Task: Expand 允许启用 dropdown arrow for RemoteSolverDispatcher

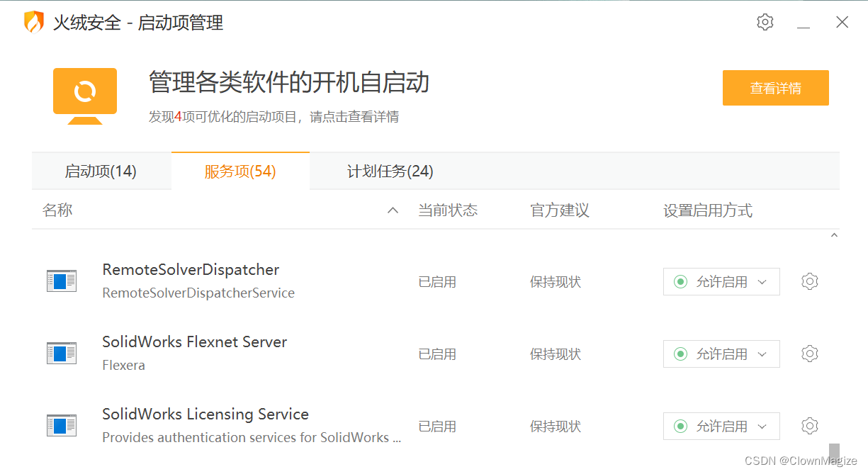Action: 762,282
